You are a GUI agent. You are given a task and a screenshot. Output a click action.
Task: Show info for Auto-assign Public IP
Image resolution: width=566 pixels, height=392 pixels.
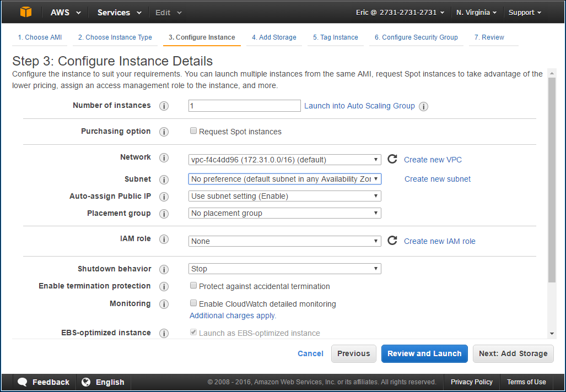coord(164,197)
